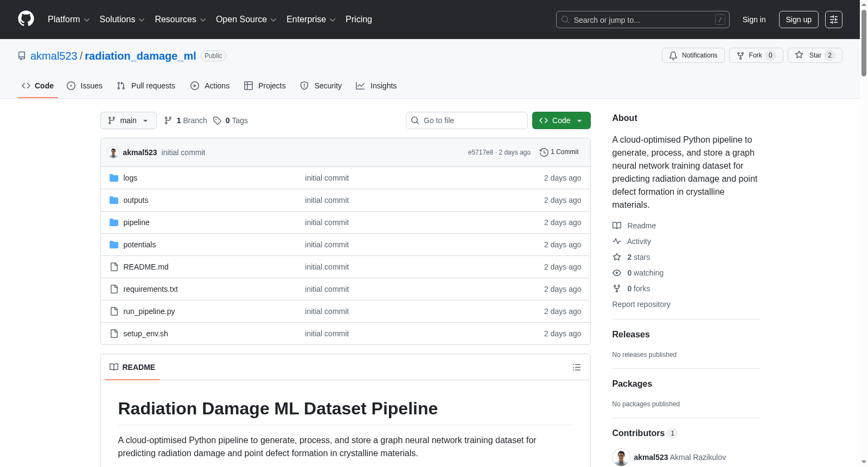Open the main branch selector dropdown

[129, 120]
